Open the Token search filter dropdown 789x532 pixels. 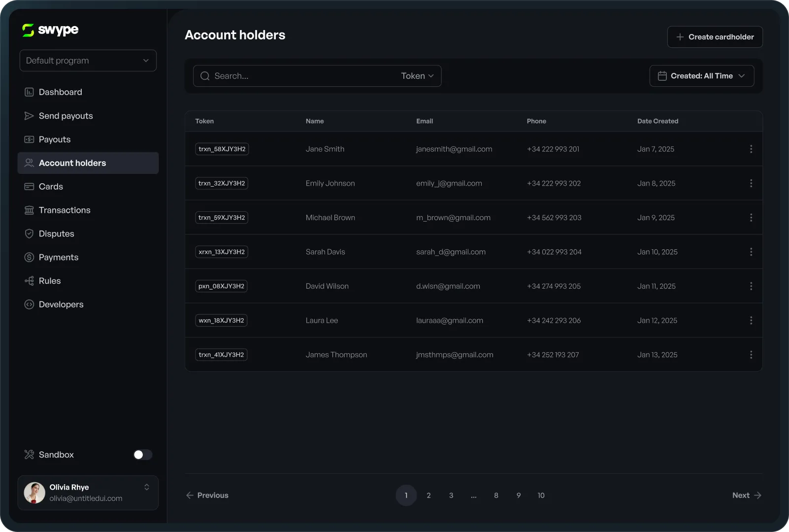tap(417, 76)
